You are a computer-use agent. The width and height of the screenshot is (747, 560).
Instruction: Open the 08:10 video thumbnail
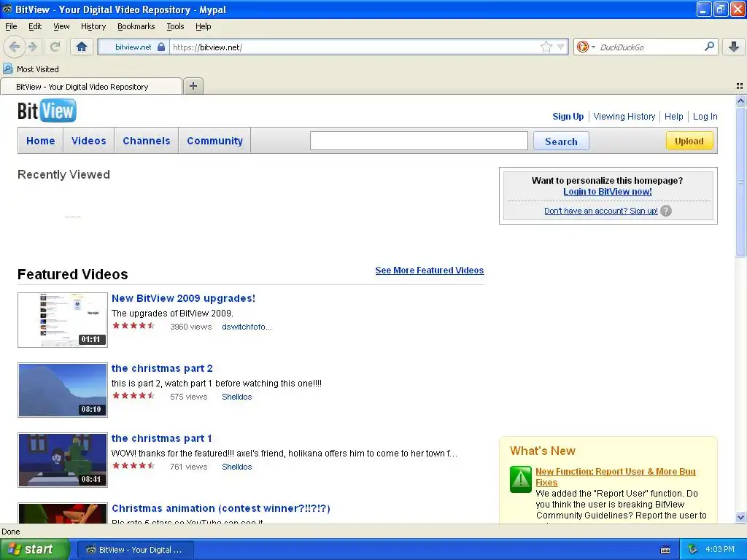pos(63,390)
